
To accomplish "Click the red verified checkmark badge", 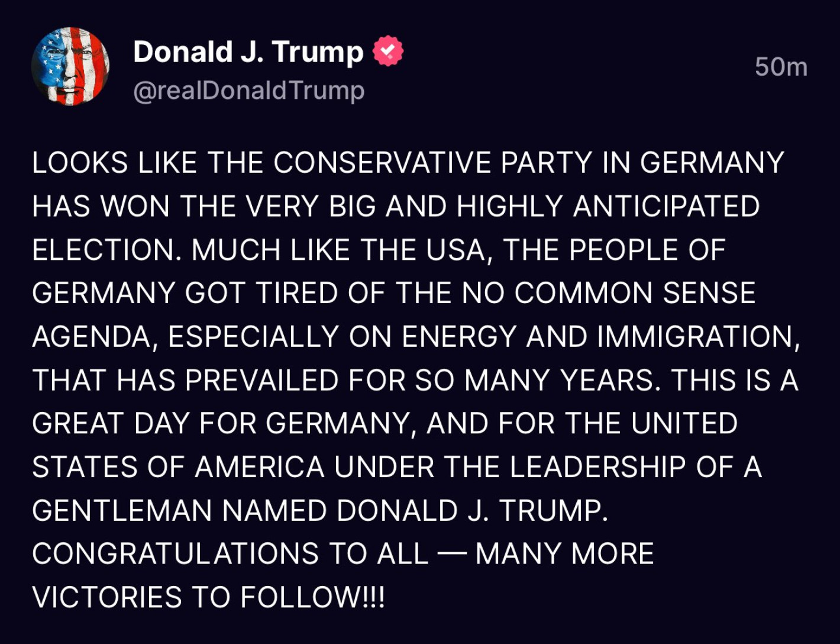I will coord(388,51).
